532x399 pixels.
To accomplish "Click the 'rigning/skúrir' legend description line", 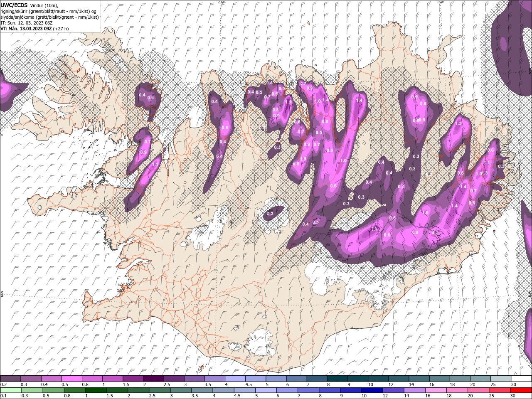I will [48, 11].
